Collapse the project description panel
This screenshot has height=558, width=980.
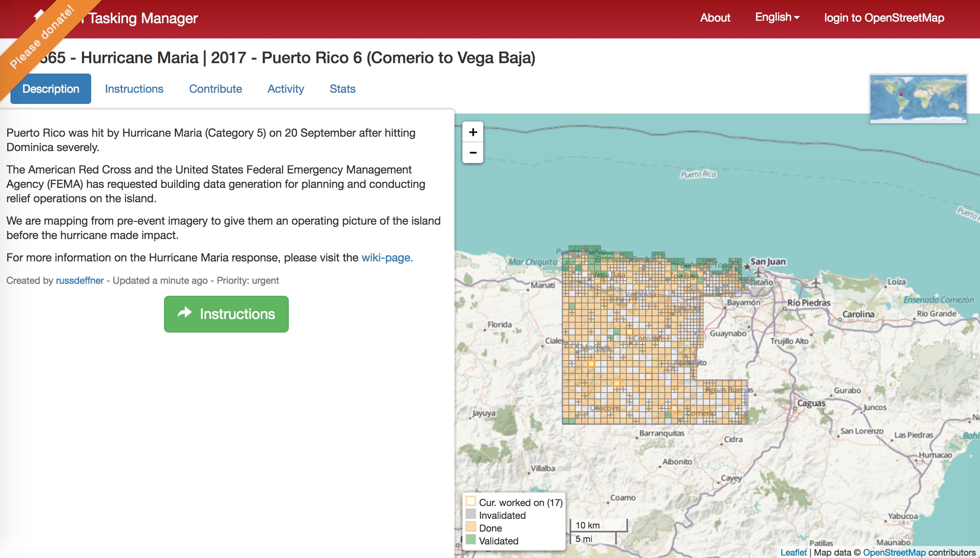click(50, 89)
